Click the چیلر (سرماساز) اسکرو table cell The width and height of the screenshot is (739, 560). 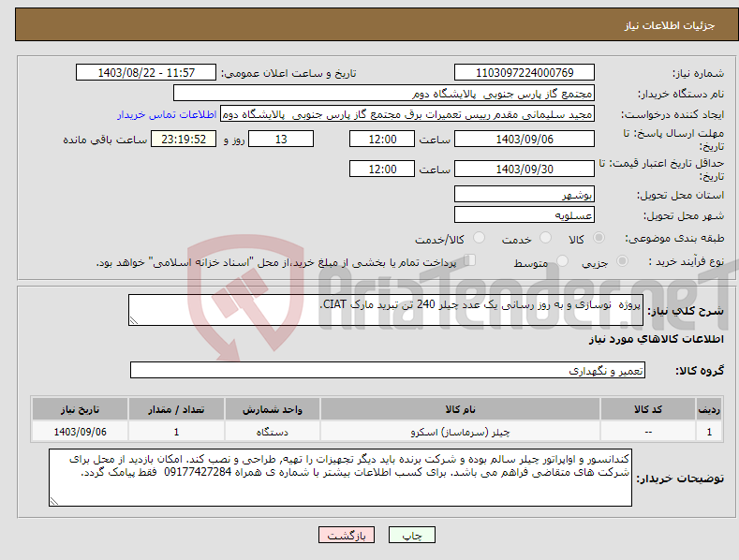[460, 432]
